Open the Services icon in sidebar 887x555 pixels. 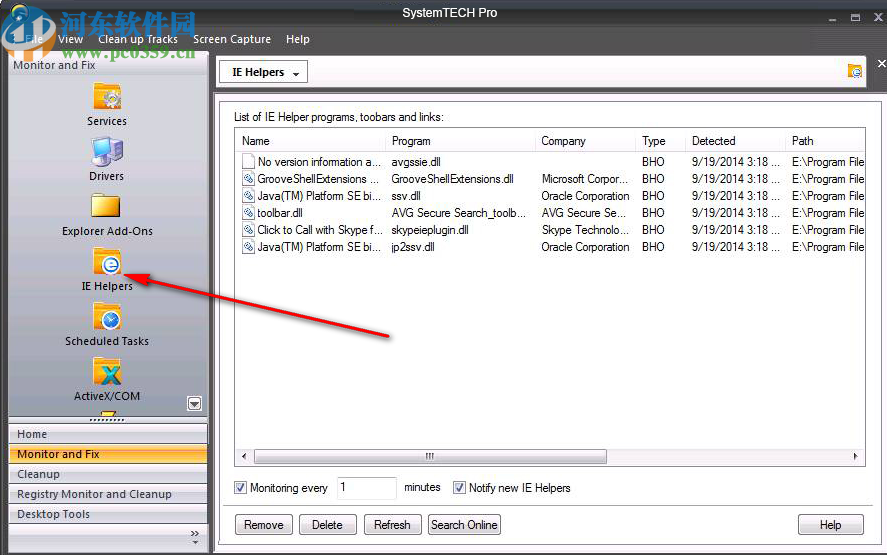click(106, 98)
